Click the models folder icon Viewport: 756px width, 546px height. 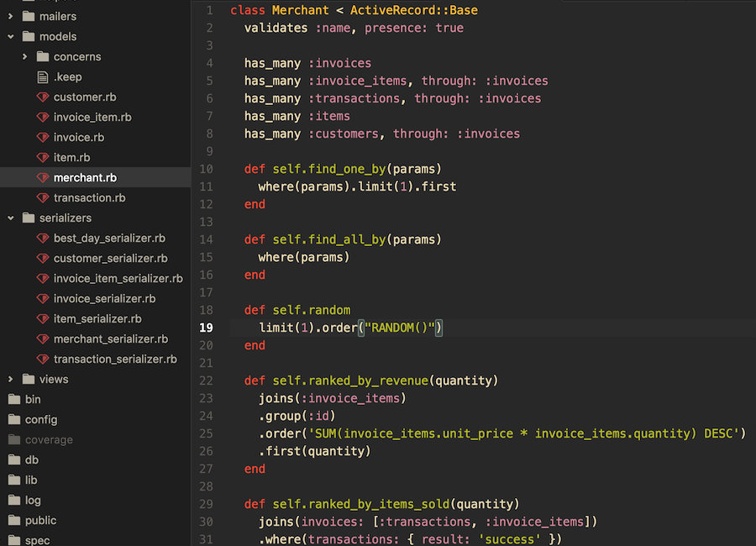click(x=29, y=37)
